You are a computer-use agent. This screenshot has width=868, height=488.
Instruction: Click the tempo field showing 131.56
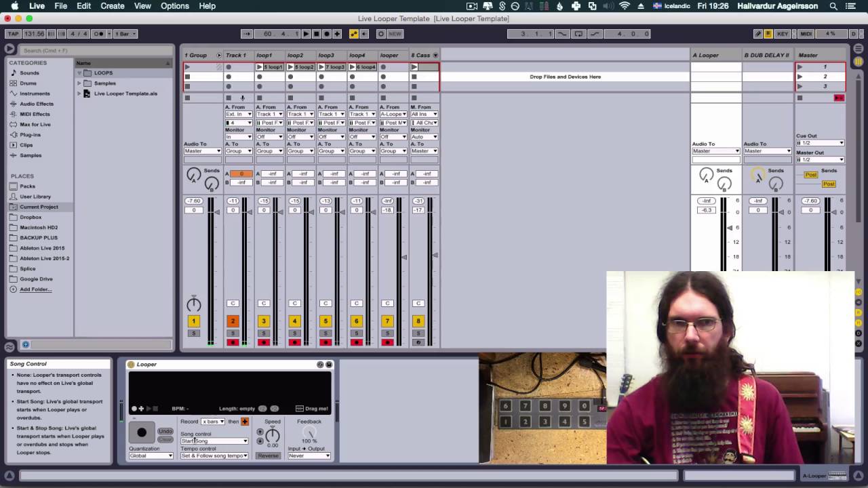click(34, 34)
